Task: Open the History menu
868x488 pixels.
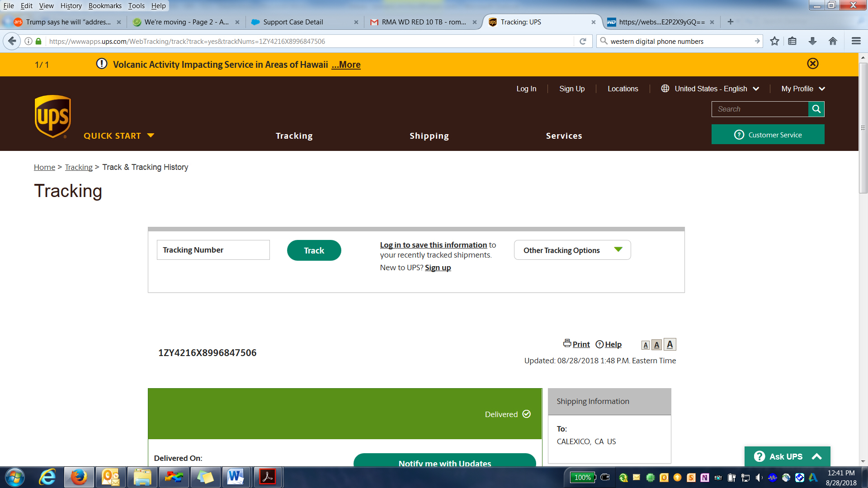Action: pos(71,5)
